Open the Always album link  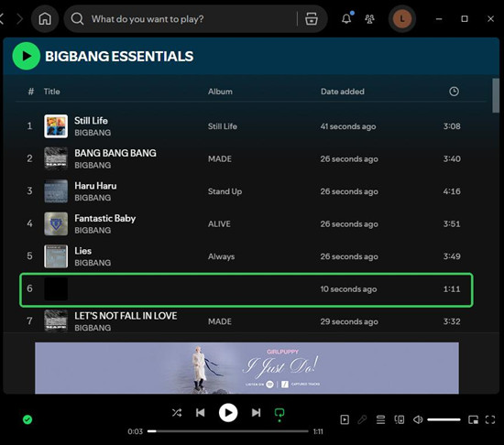pyautogui.click(x=221, y=256)
